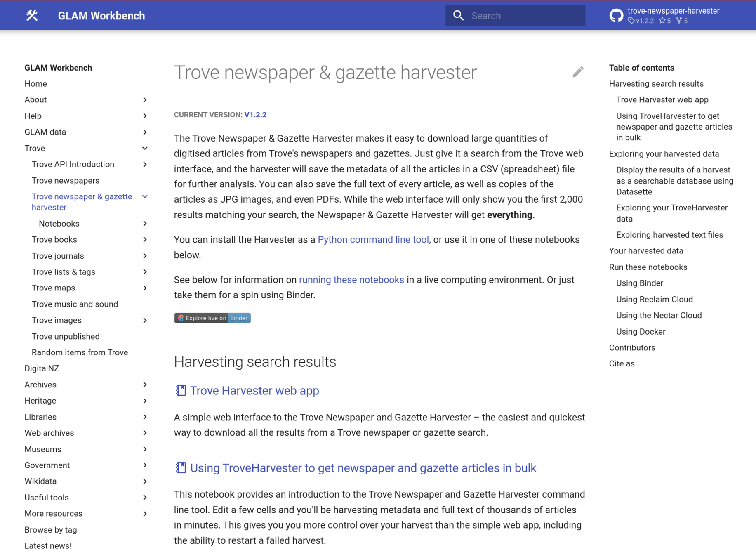
Task: Click trove-newspaper-harvester repository name
Action: tap(673, 11)
